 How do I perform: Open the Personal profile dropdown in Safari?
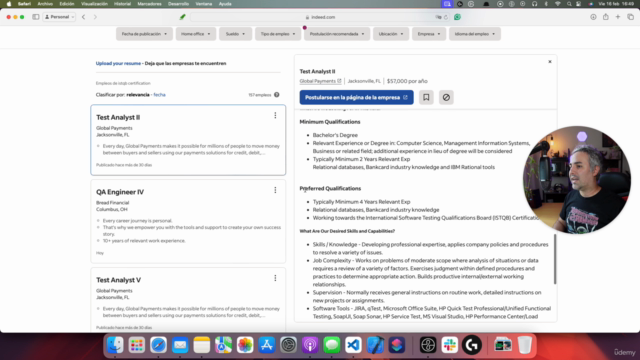60,17
